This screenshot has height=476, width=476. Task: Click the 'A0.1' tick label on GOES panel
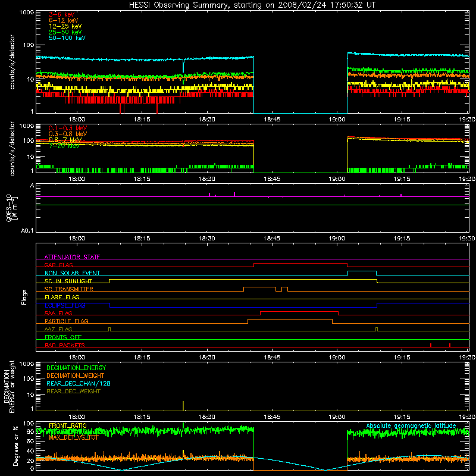pos(27,230)
